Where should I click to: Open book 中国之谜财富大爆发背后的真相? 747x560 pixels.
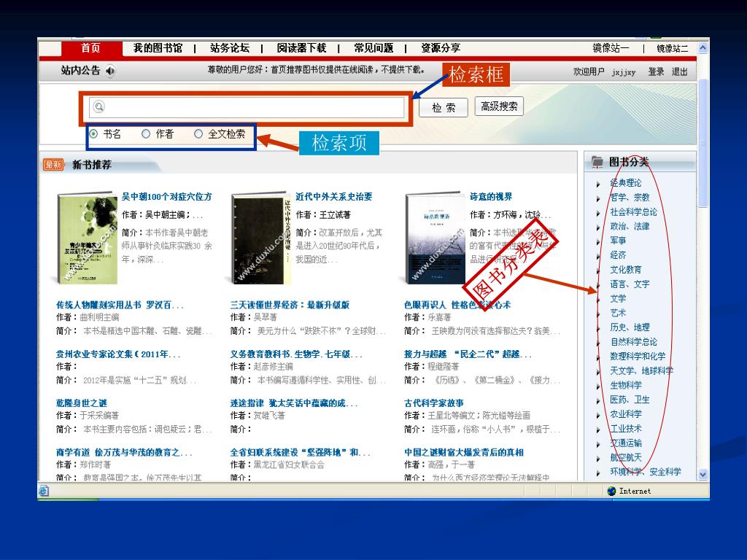(x=464, y=452)
